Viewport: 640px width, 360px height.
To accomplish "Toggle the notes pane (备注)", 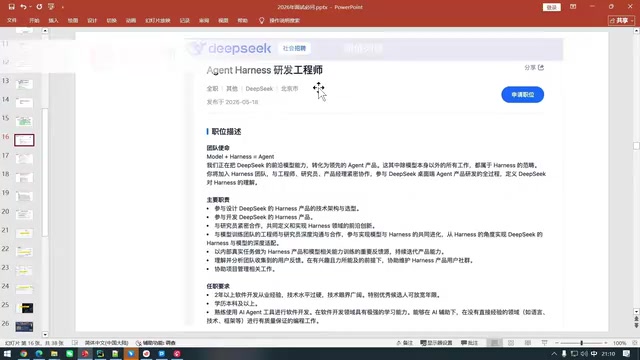I will point(404,343).
